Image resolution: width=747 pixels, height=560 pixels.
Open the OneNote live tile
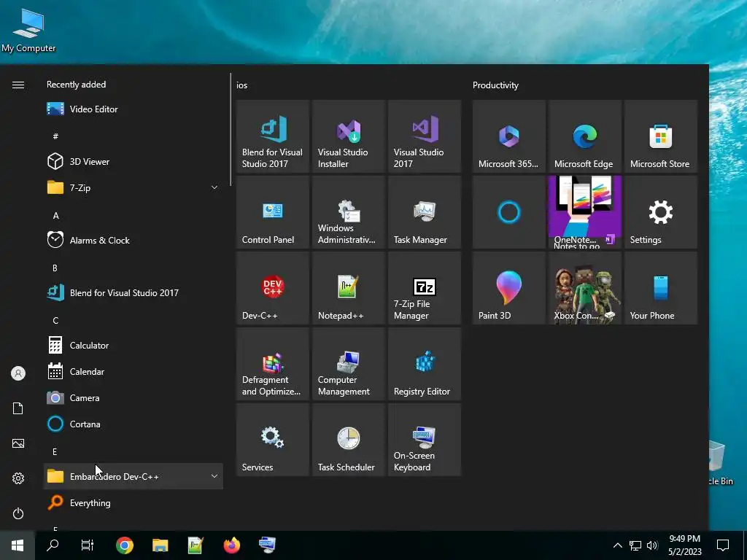584,212
